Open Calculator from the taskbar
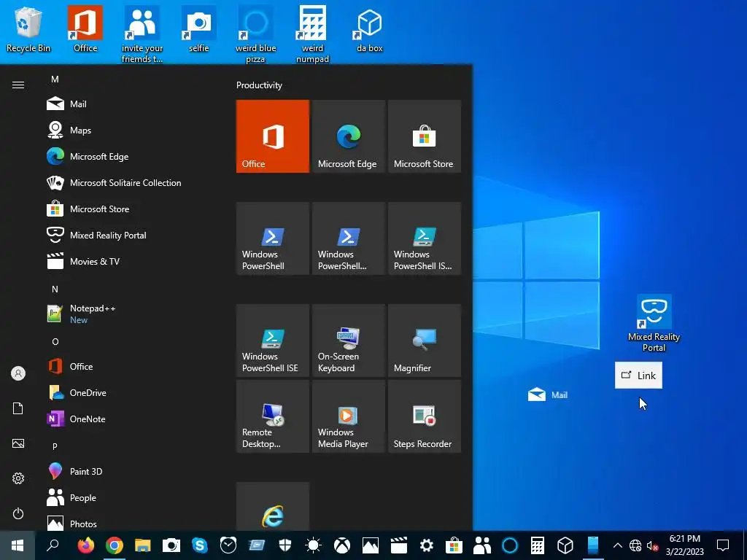747x560 pixels. [x=538, y=545]
